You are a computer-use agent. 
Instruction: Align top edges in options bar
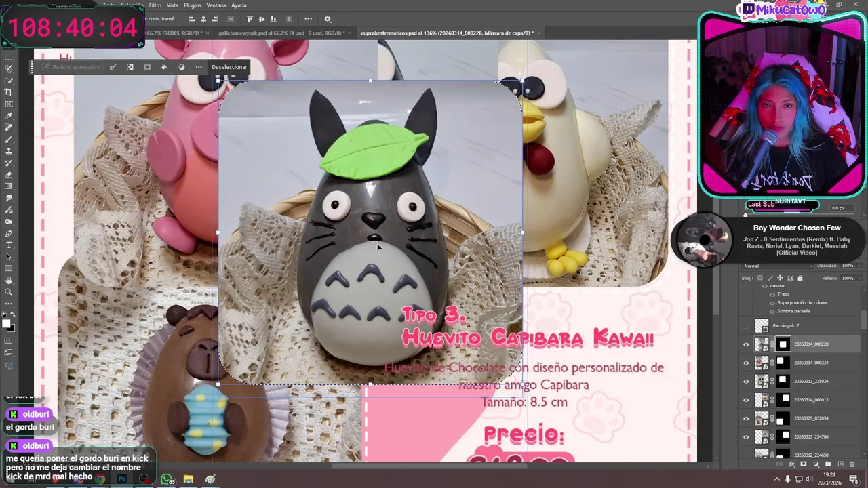(250, 19)
